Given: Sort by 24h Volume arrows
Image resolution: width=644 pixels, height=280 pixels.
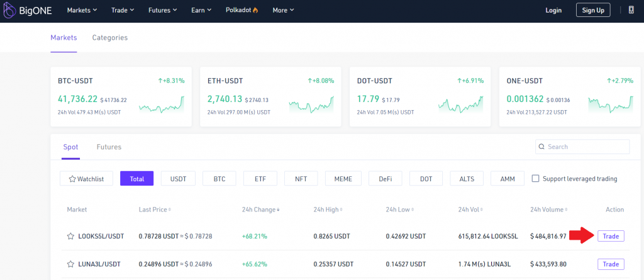Looking at the screenshot, I should [x=567, y=210].
